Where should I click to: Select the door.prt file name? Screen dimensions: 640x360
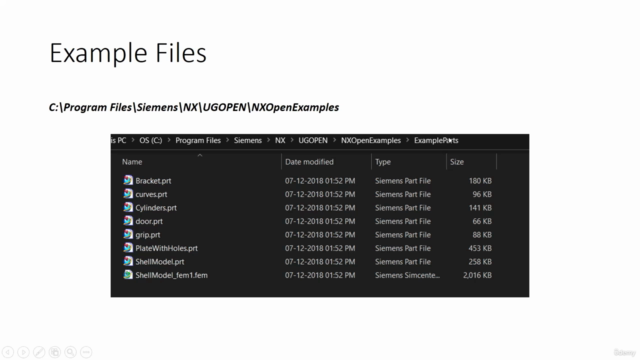[x=149, y=221]
